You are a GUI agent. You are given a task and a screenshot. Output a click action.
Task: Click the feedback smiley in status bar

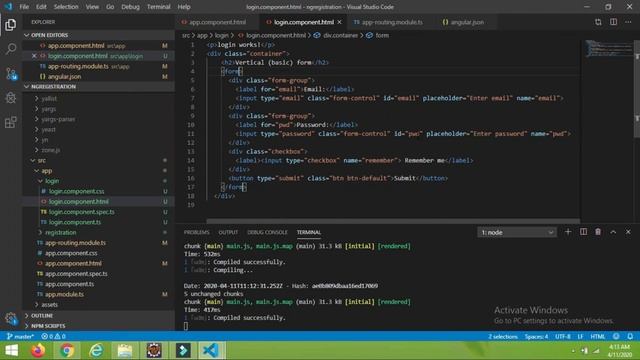pos(616,336)
